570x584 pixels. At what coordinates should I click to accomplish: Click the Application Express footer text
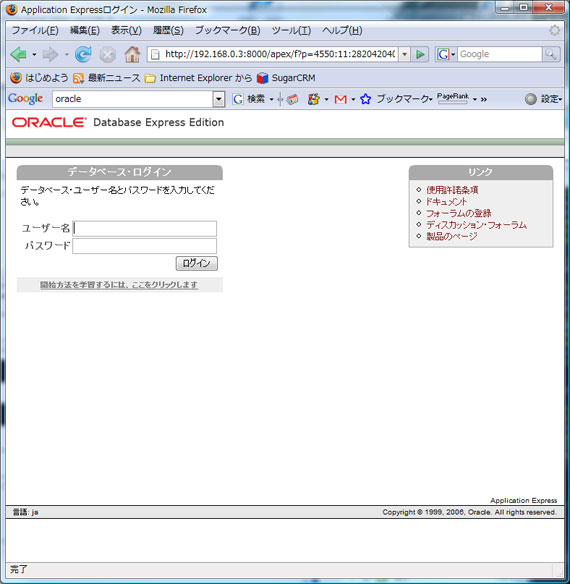point(523,500)
